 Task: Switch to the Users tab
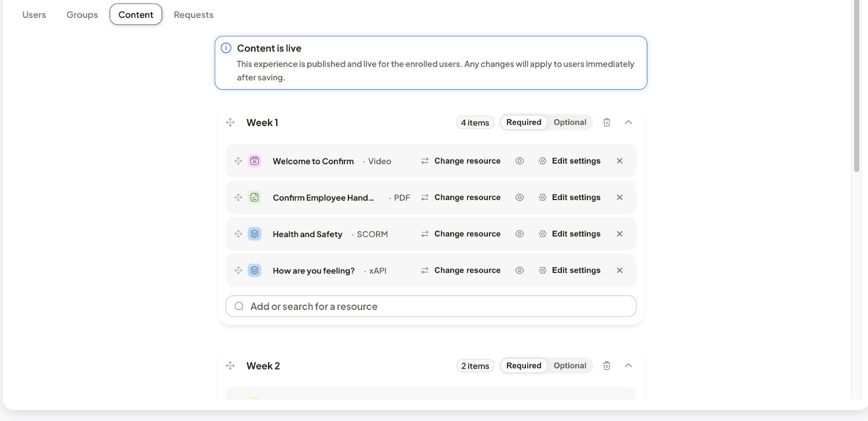[x=34, y=15]
